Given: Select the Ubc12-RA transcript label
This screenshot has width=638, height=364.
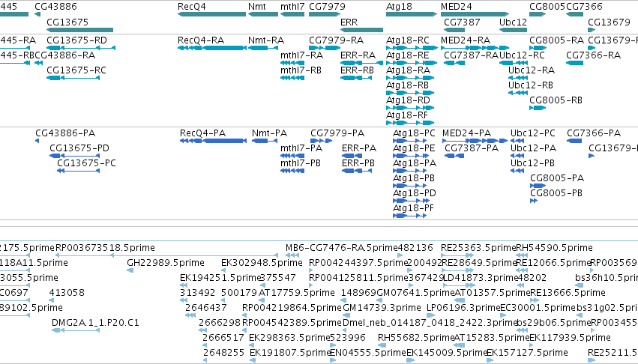Looking at the screenshot, I should (x=532, y=70).
